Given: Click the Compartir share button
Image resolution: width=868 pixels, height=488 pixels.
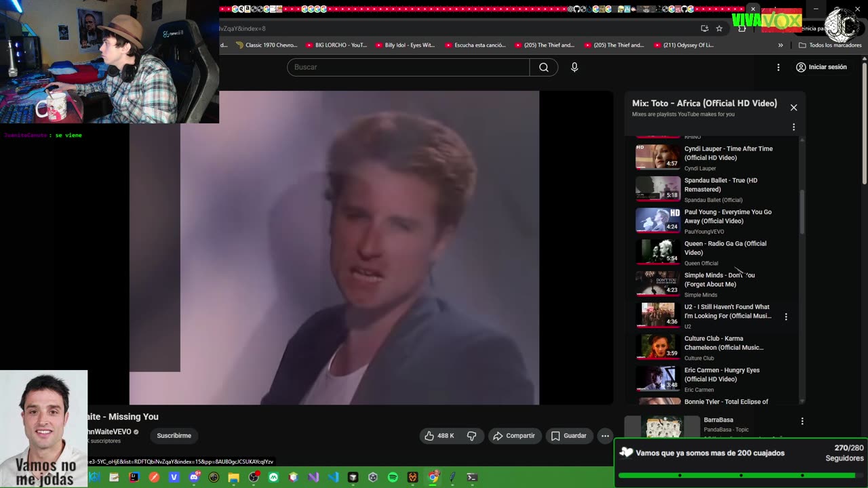Looking at the screenshot, I should click(514, 436).
